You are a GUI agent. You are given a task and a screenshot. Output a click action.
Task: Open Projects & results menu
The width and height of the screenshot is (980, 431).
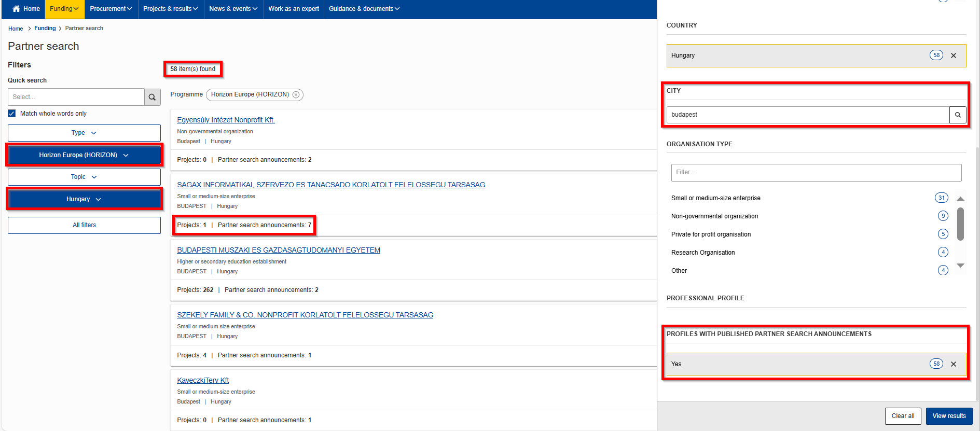pos(171,9)
